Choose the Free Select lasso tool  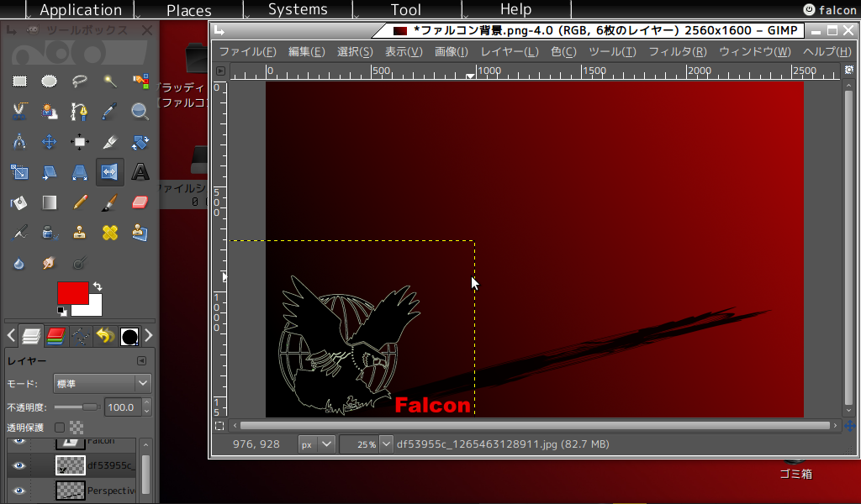(x=80, y=81)
